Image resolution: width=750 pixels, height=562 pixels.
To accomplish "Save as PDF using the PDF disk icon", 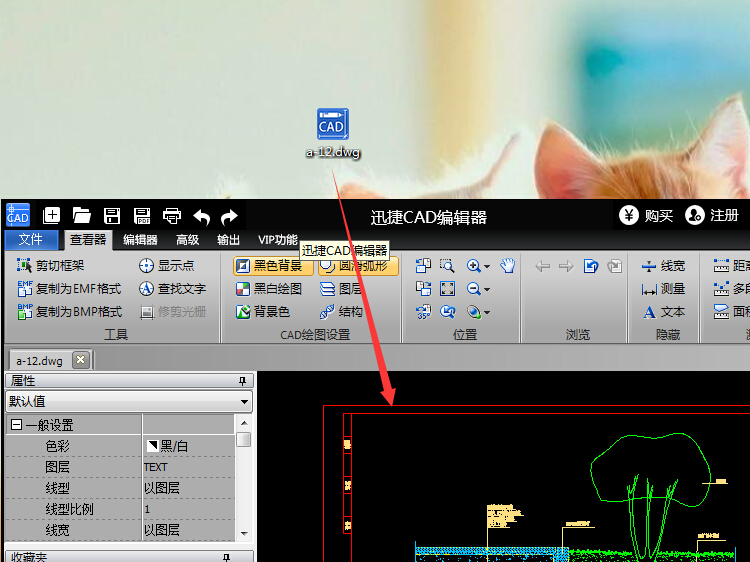I will coord(142,216).
